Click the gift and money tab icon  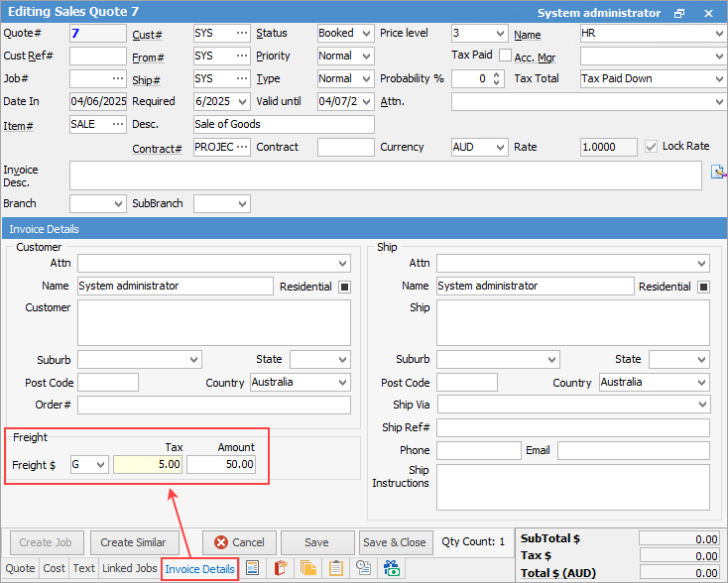point(392,568)
